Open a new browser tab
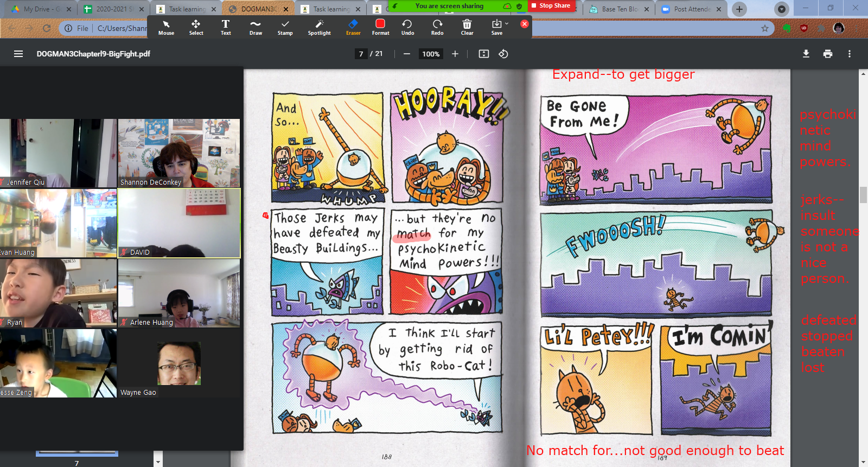The image size is (868, 467). point(739,9)
